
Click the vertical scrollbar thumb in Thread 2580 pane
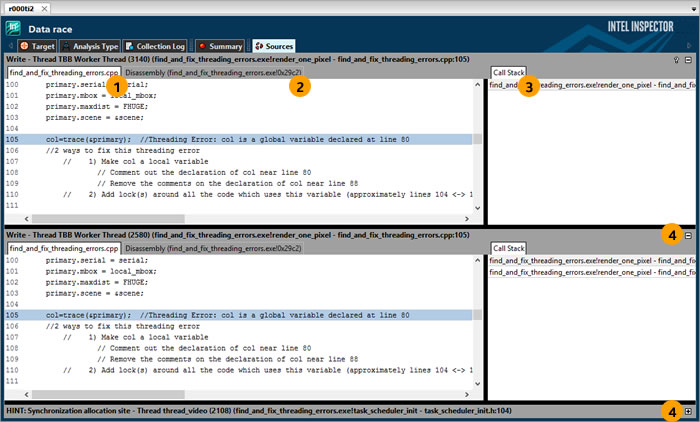pyautogui.click(x=477, y=315)
